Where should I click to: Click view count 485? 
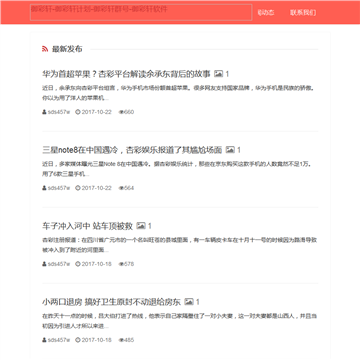pyautogui.click(x=129, y=340)
